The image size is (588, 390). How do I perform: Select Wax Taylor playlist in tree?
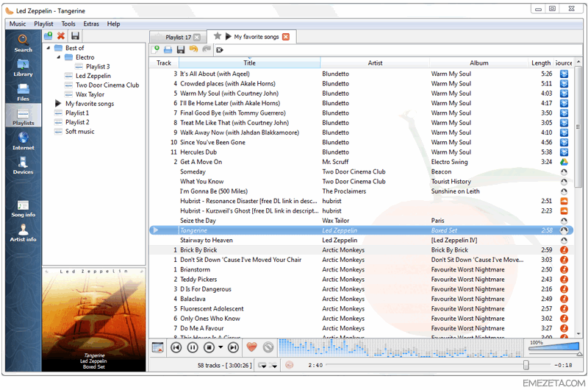coord(90,95)
